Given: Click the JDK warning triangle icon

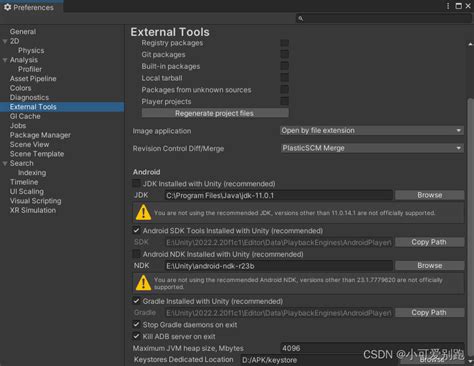Looking at the screenshot, I should [143, 212].
